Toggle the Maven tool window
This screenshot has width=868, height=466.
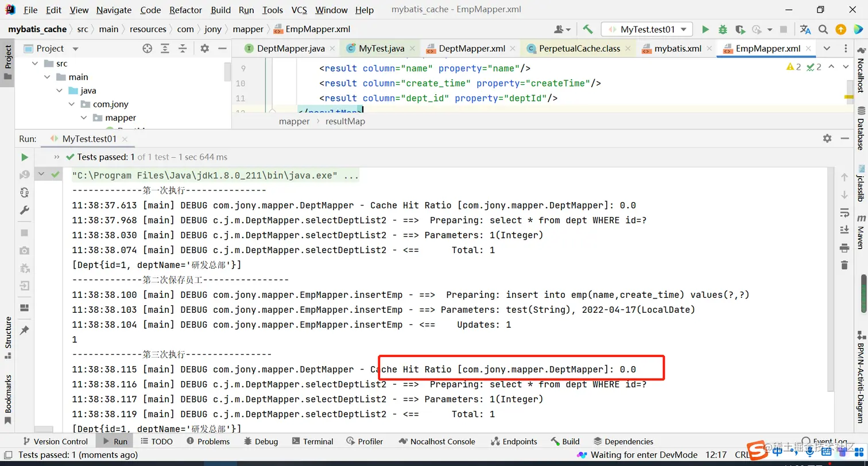click(x=861, y=231)
